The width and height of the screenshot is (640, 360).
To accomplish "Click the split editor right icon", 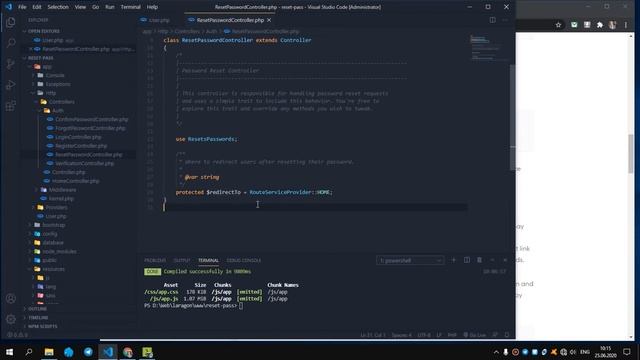I will click(493, 20).
